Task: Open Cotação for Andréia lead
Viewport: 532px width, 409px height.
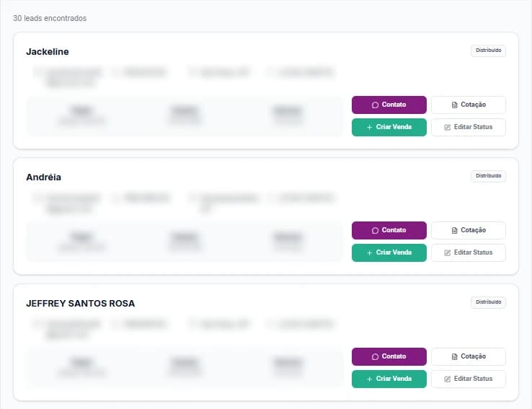Action: (469, 230)
